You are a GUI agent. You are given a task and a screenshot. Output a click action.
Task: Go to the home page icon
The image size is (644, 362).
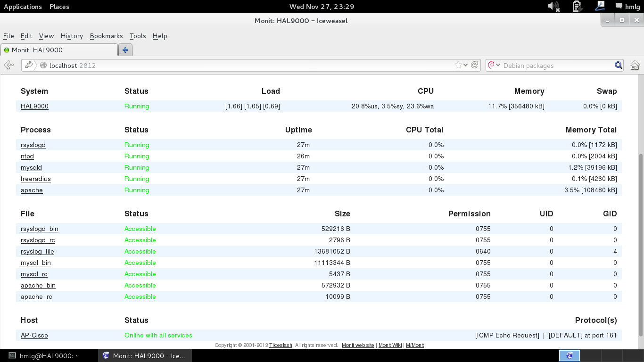[635, 66]
